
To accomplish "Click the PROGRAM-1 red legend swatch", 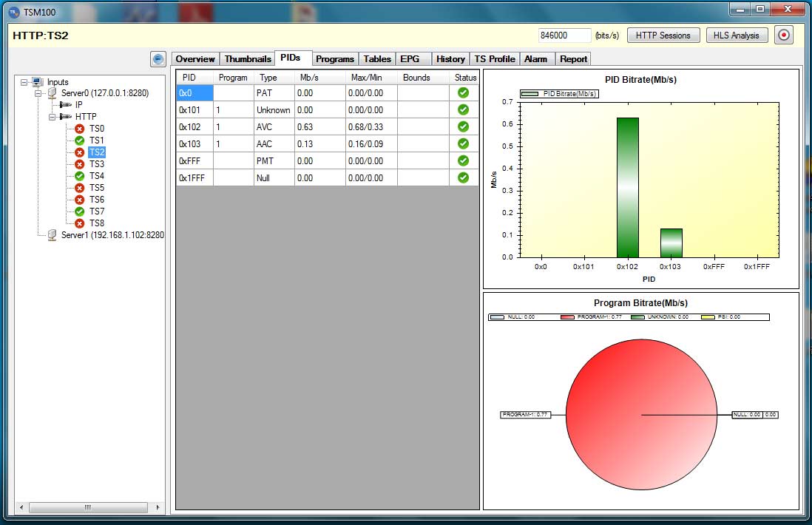I will 567,317.
